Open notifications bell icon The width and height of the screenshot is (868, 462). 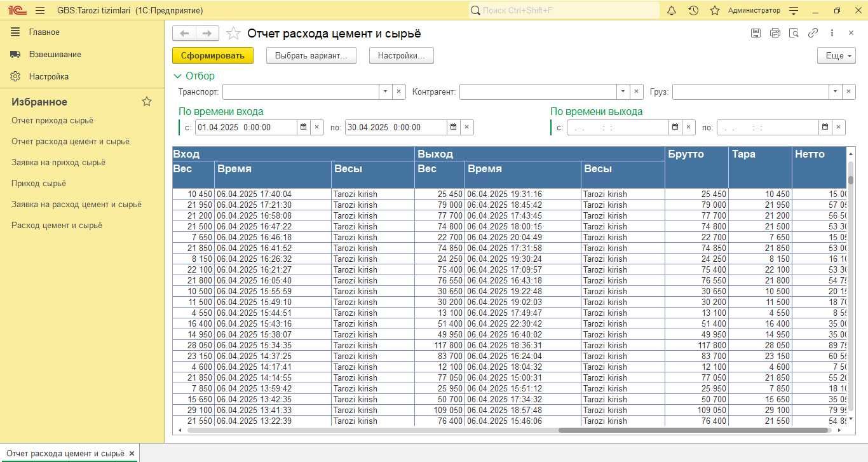672,11
